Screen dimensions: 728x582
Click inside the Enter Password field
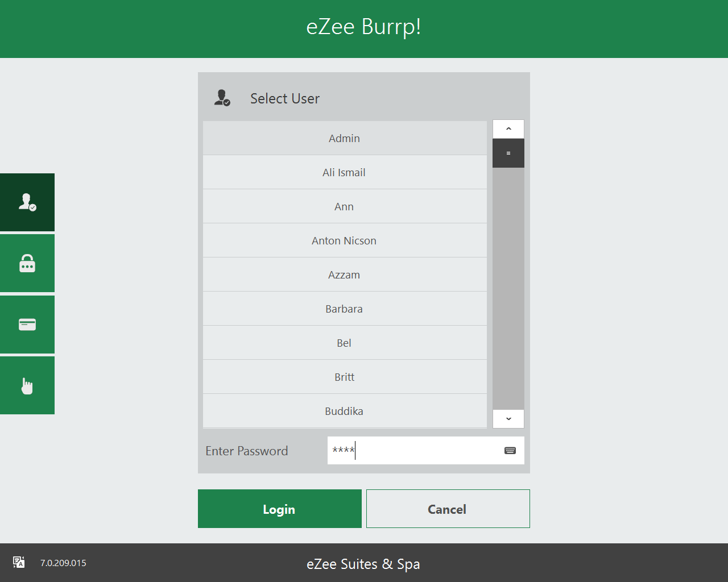[415, 450]
